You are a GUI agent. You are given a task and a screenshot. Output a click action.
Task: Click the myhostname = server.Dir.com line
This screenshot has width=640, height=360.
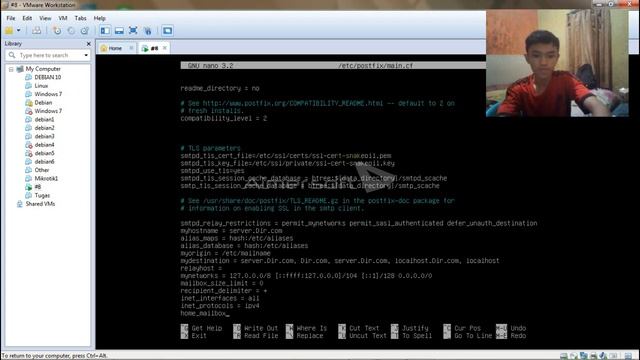click(231, 231)
